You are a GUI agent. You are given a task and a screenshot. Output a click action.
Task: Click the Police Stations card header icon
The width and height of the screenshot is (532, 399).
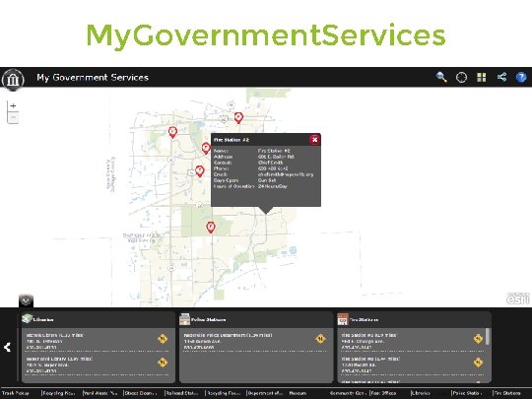185,319
